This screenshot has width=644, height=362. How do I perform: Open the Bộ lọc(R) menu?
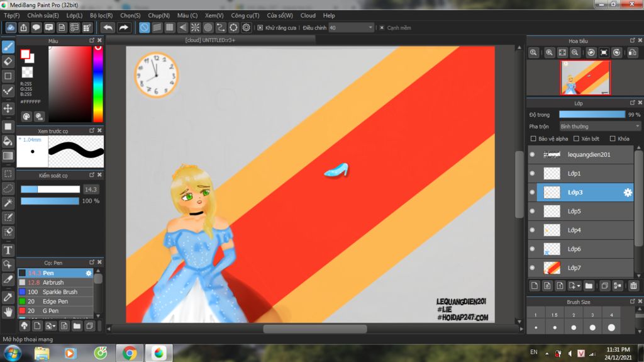pos(101,15)
